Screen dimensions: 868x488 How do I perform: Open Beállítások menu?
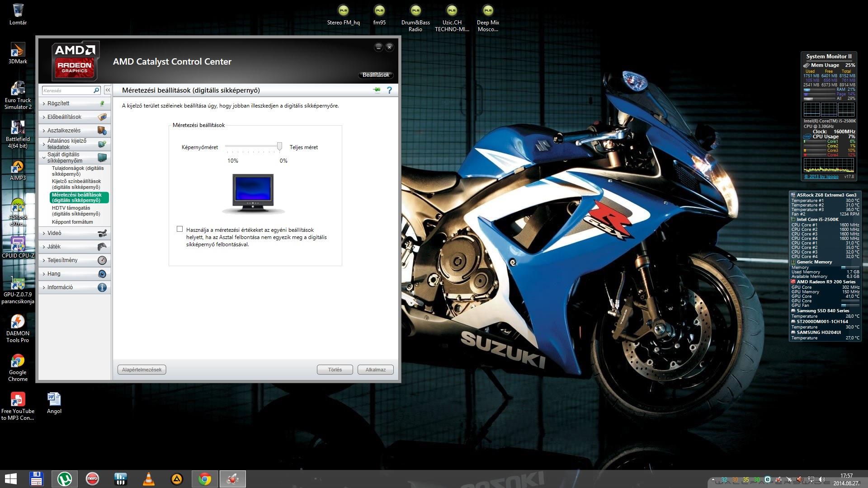376,75
